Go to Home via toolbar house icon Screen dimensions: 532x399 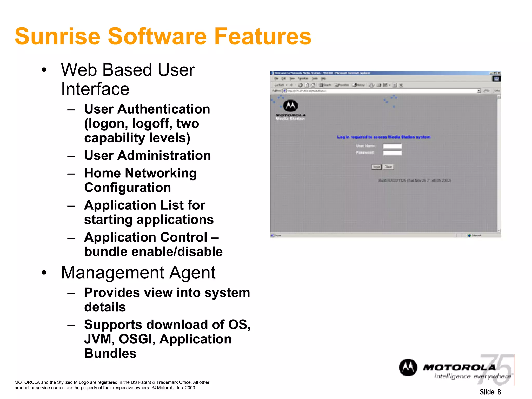tap(313, 85)
